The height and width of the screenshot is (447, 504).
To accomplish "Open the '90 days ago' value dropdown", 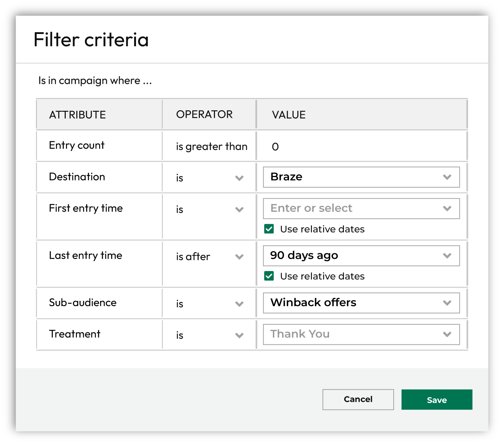I will [x=362, y=256].
